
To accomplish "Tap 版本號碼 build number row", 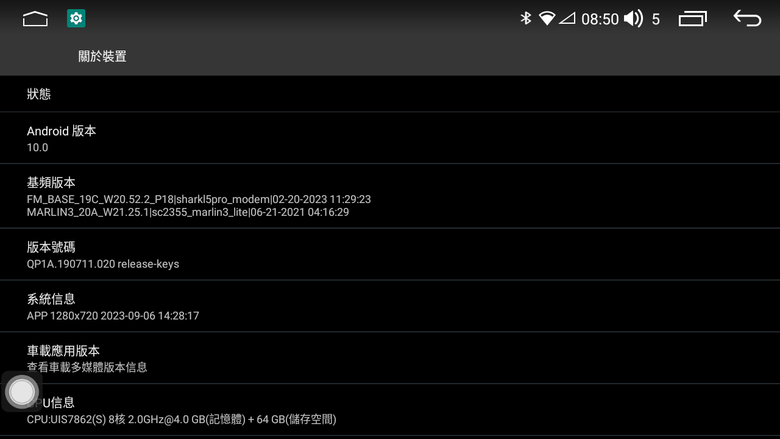I will coord(390,255).
